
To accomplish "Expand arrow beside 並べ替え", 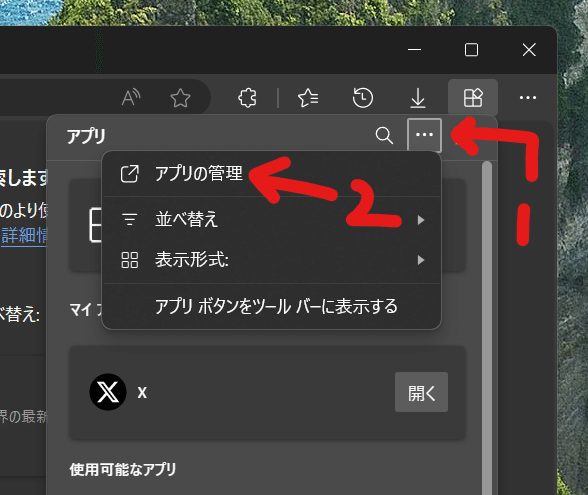I will pyautogui.click(x=421, y=220).
